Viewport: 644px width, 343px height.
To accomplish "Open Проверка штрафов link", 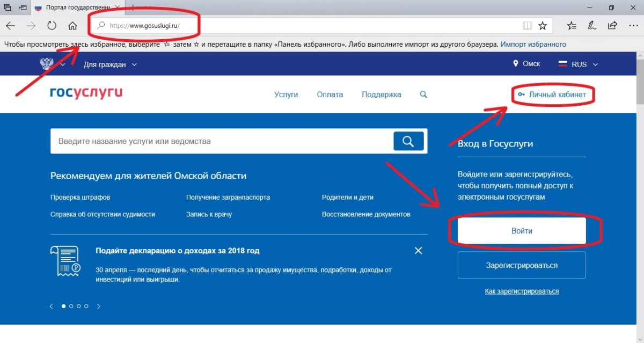I will (80, 198).
